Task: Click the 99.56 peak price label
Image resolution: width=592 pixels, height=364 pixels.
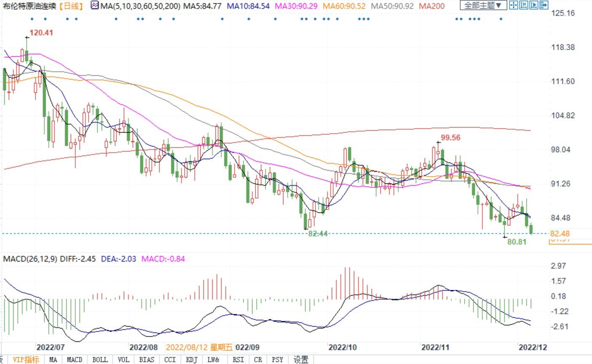Action: [x=450, y=138]
